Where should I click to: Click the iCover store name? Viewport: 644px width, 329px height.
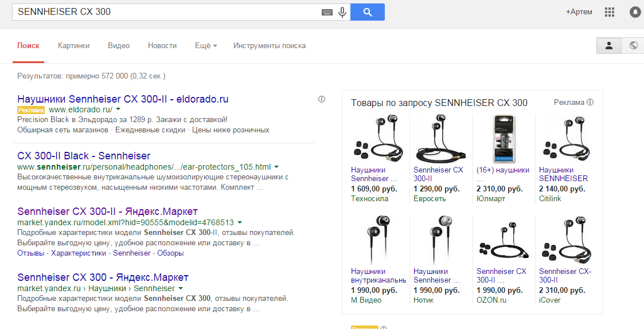(550, 300)
